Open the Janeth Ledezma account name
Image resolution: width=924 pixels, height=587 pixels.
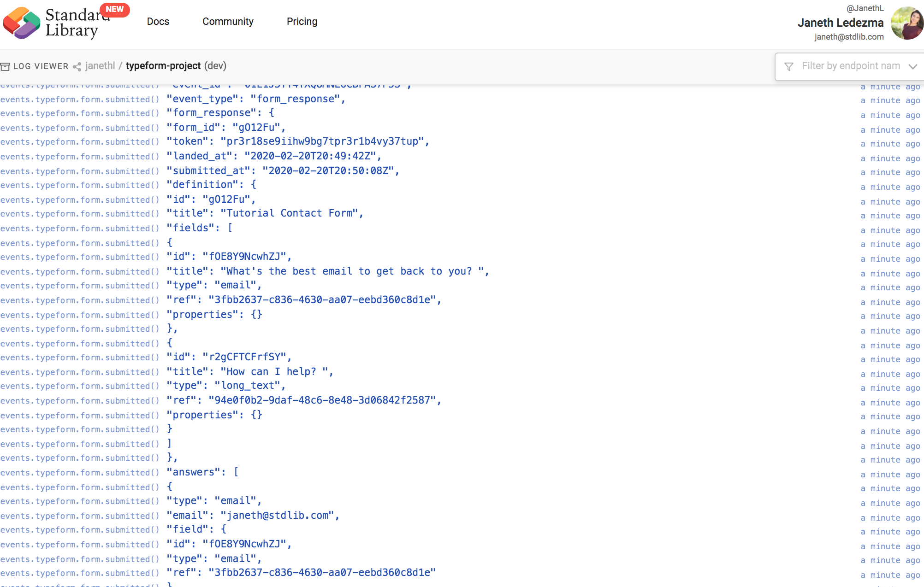click(841, 23)
